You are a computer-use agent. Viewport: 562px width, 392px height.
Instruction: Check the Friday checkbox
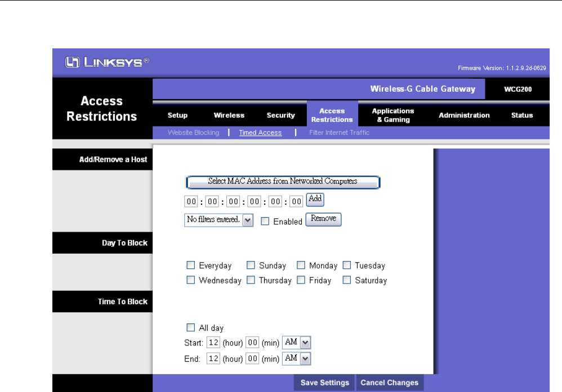tap(301, 280)
